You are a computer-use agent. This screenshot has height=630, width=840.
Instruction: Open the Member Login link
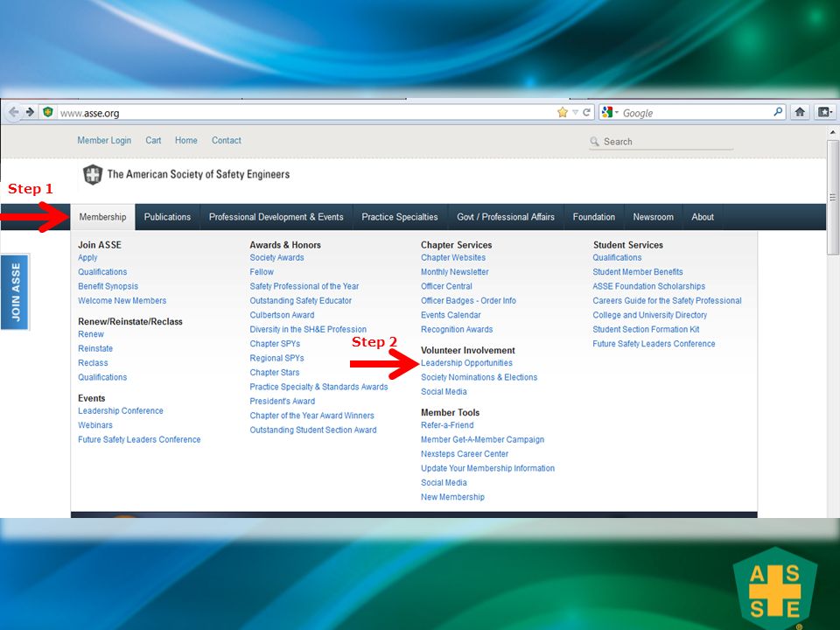[104, 140]
